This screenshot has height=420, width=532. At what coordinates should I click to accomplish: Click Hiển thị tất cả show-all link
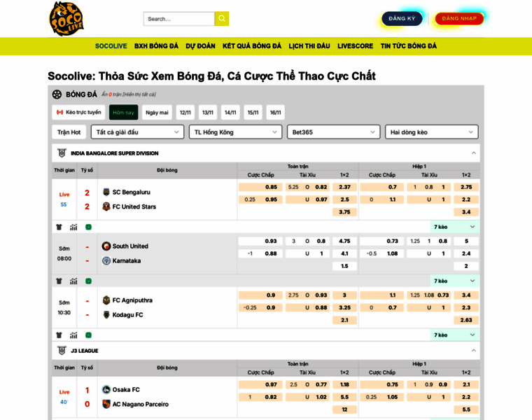[x=139, y=94]
